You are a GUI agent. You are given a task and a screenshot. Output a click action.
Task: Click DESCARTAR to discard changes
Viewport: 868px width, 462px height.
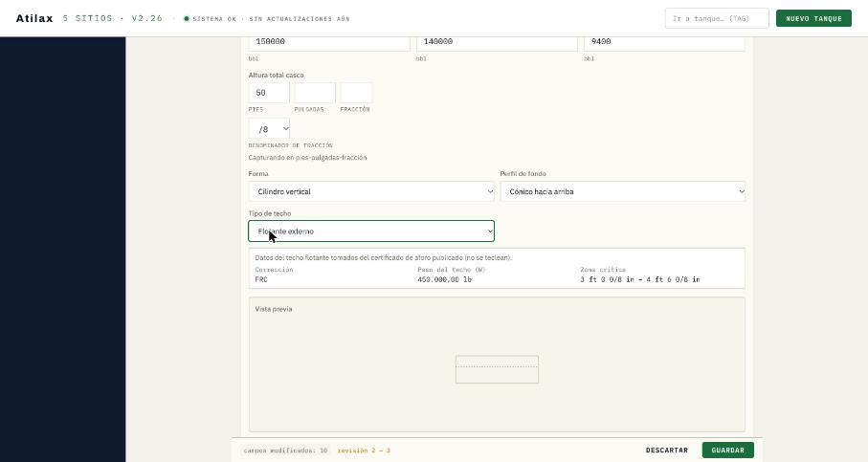[666, 451]
